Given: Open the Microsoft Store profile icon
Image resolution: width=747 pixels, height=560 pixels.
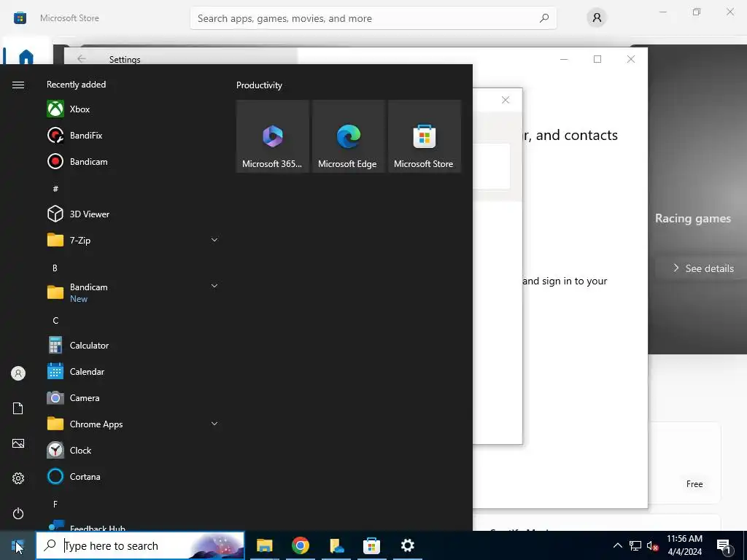Looking at the screenshot, I should pos(597,18).
